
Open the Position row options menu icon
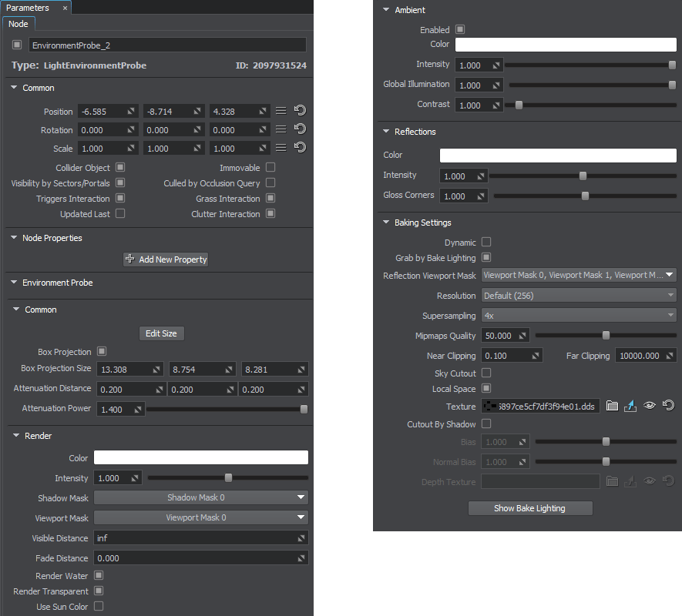[x=281, y=112]
